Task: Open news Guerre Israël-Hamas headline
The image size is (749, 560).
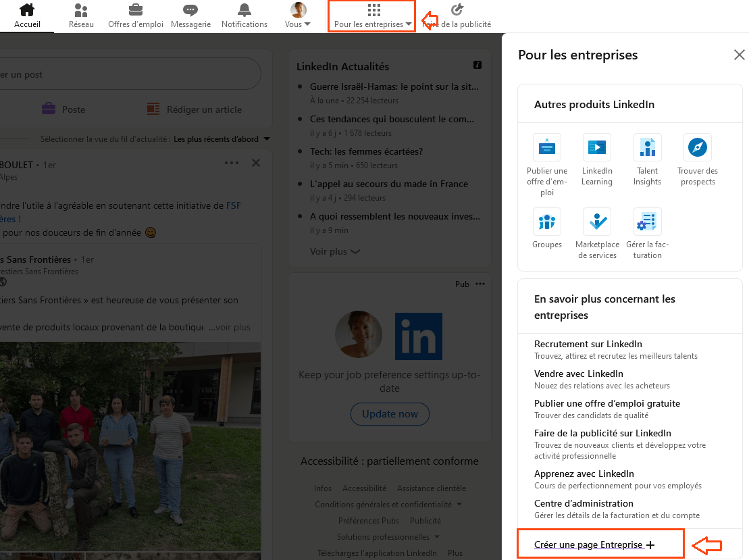Action: (x=394, y=86)
